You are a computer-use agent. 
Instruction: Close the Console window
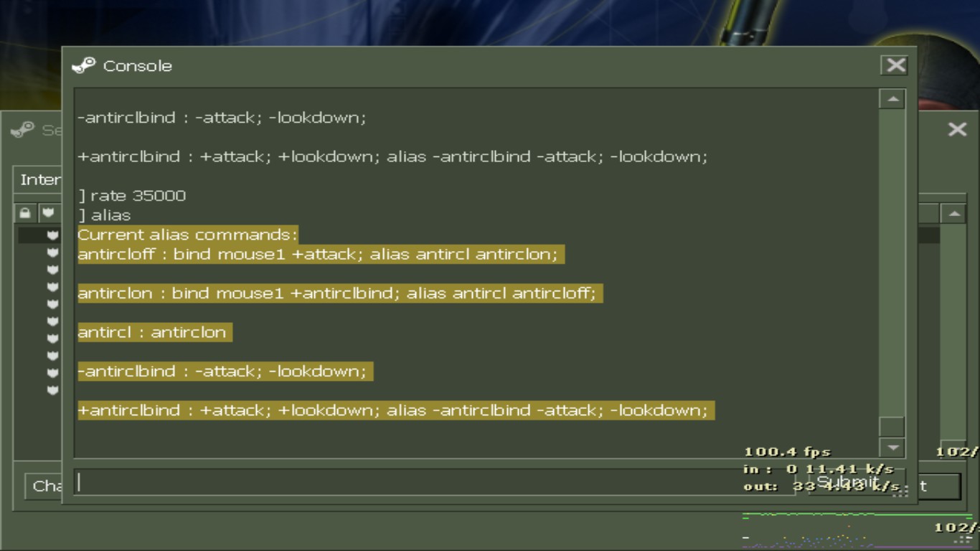[x=895, y=65]
